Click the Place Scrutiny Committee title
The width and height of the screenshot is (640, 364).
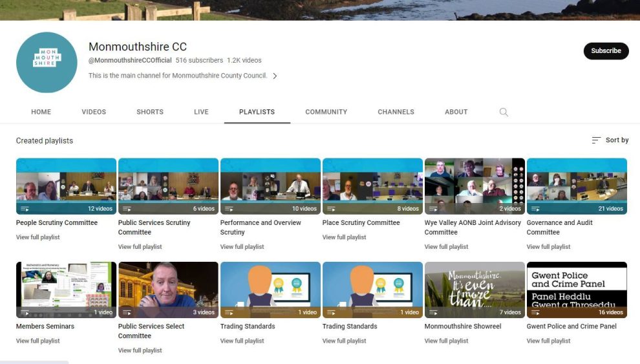pyautogui.click(x=361, y=223)
